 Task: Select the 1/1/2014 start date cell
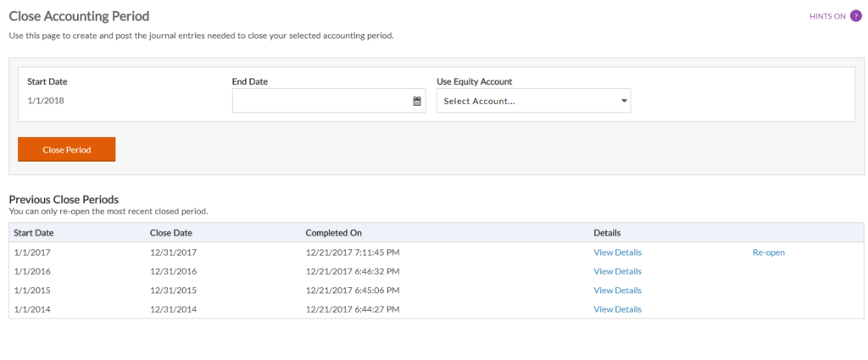click(32, 309)
